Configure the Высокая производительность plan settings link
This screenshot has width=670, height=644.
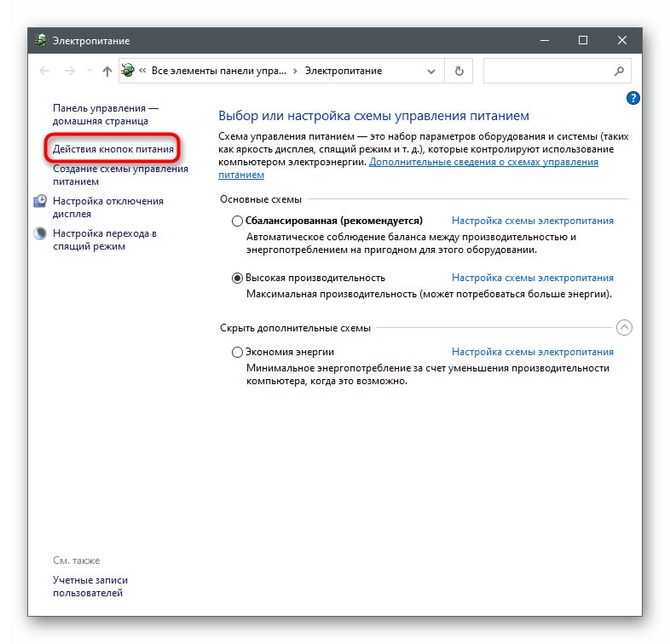coord(533,278)
